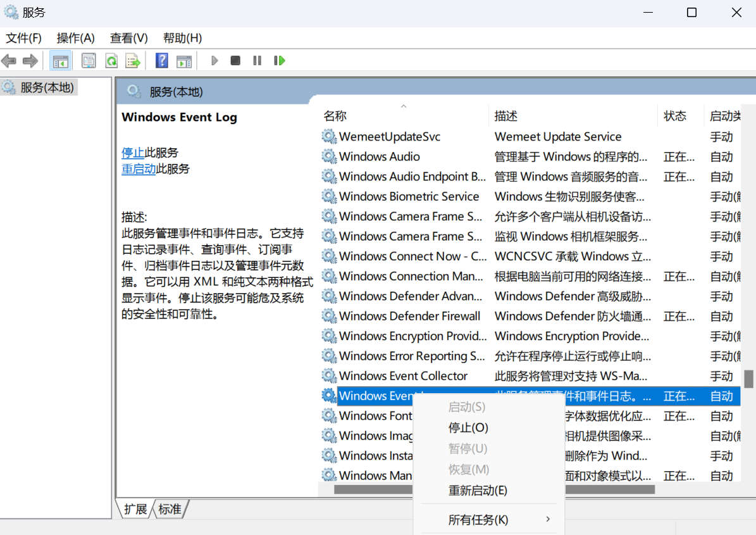Image resolution: width=756 pixels, height=535 pixels.
Task: Click the 停止 link for this service
Action: 133,153
